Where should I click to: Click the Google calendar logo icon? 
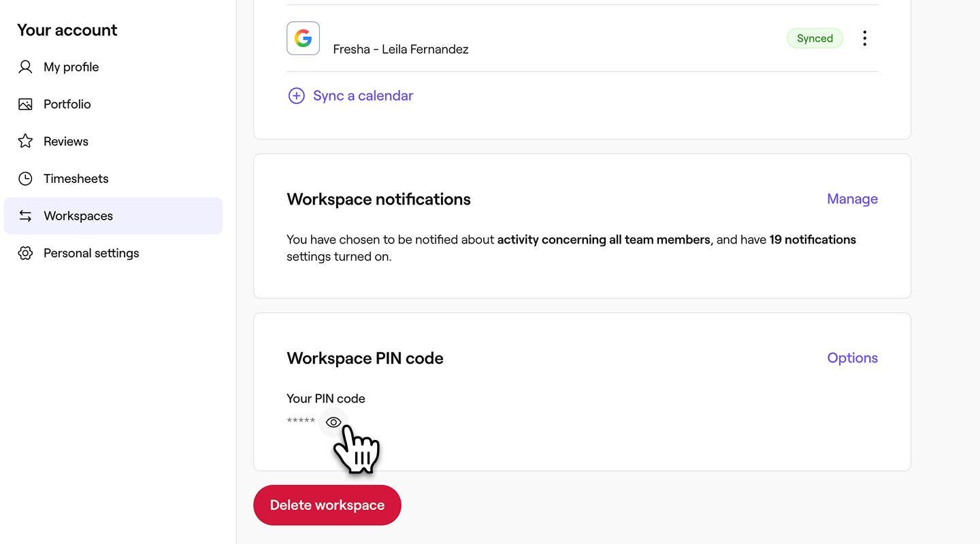(x=303, y=38)
